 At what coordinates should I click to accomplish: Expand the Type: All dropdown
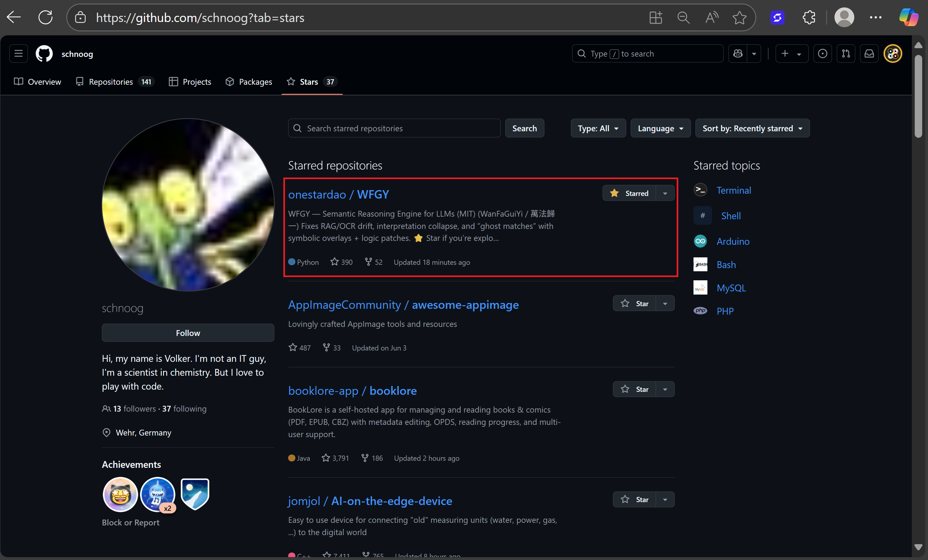[x=598, y=128]
